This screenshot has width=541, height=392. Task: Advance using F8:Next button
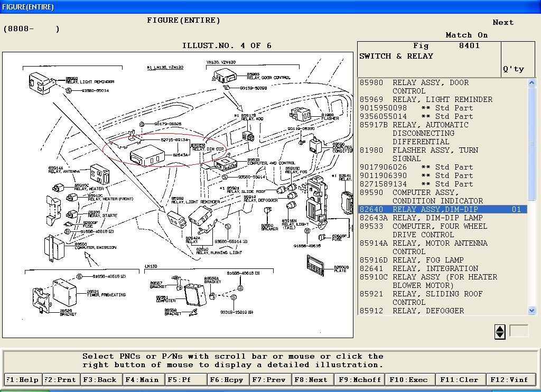click(312, 379)
